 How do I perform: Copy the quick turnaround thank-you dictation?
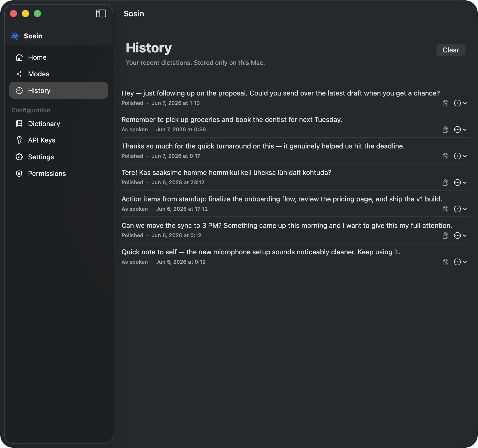pos(446,156)
